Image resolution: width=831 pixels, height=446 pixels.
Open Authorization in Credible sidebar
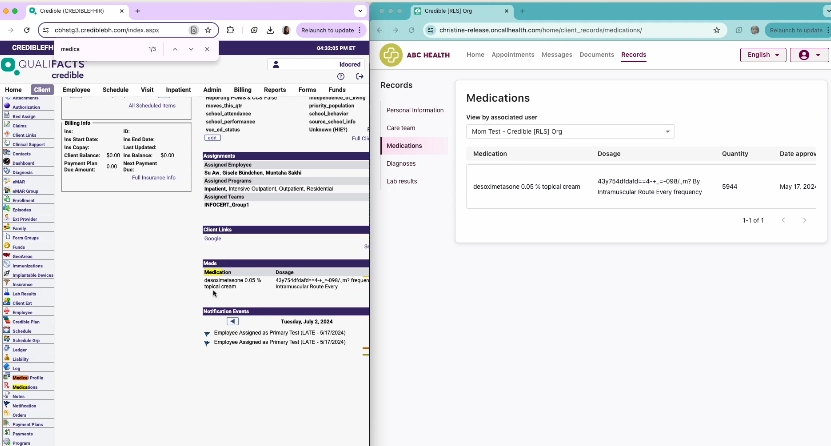(26, 107)
